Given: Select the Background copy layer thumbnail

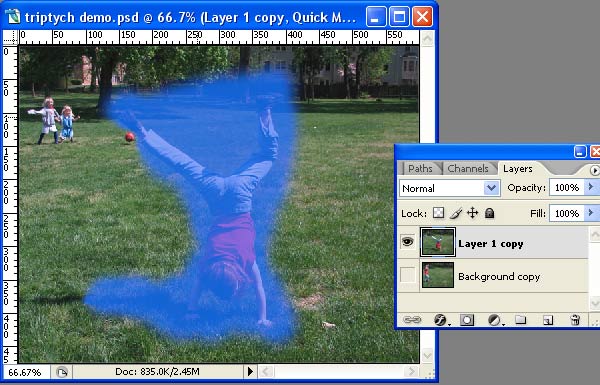Looking at the screenshot, I should (x=438, y=275).
